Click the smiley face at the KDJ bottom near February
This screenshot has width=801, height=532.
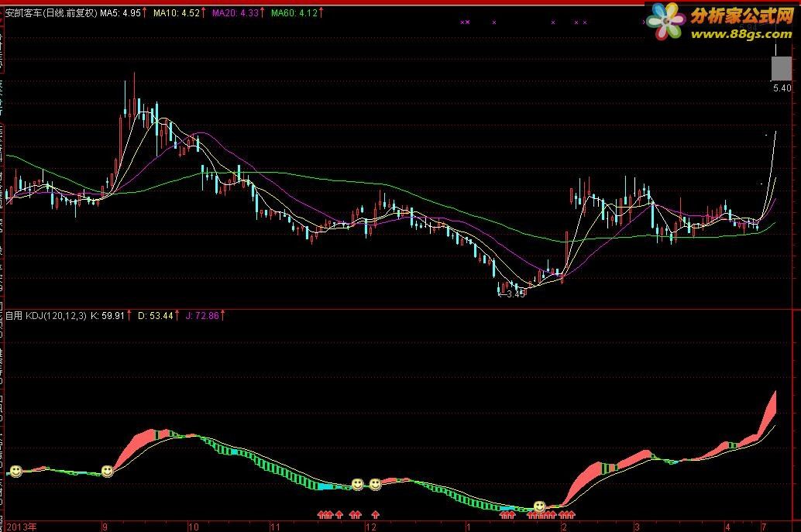tap(539, 506)
